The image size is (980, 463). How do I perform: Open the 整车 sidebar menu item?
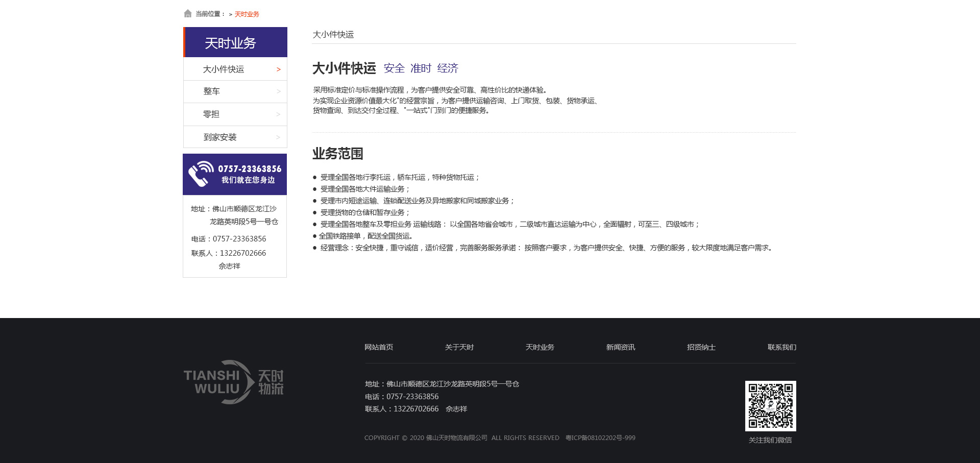[212, 91]
